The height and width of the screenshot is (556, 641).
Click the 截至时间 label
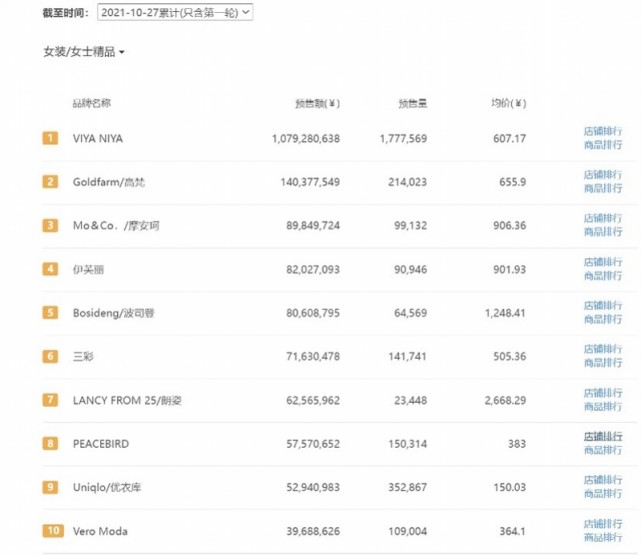(65, 13)
